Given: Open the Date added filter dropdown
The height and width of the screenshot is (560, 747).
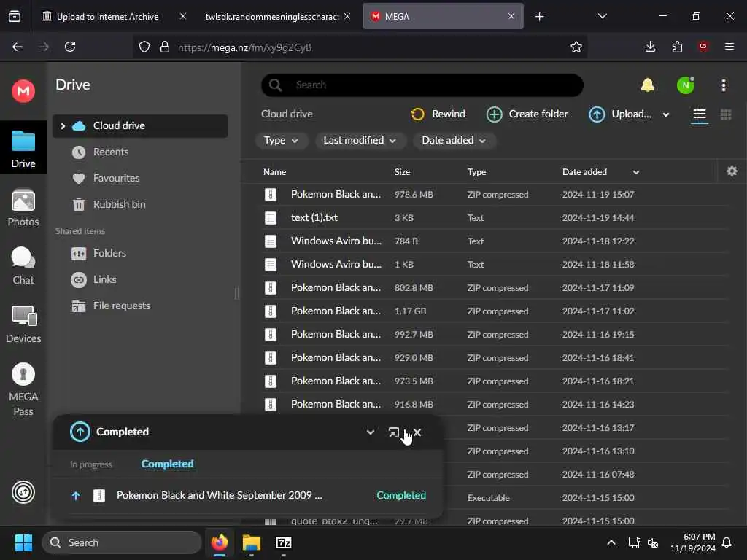Looking at the screenshot, I should [x=454, y=141].
